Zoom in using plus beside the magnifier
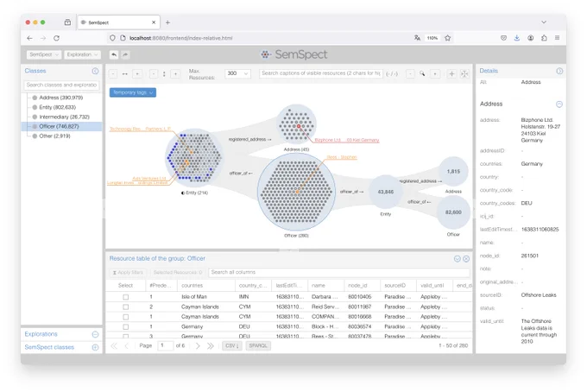Screen dimensions: 587x392 click(434, 73)
